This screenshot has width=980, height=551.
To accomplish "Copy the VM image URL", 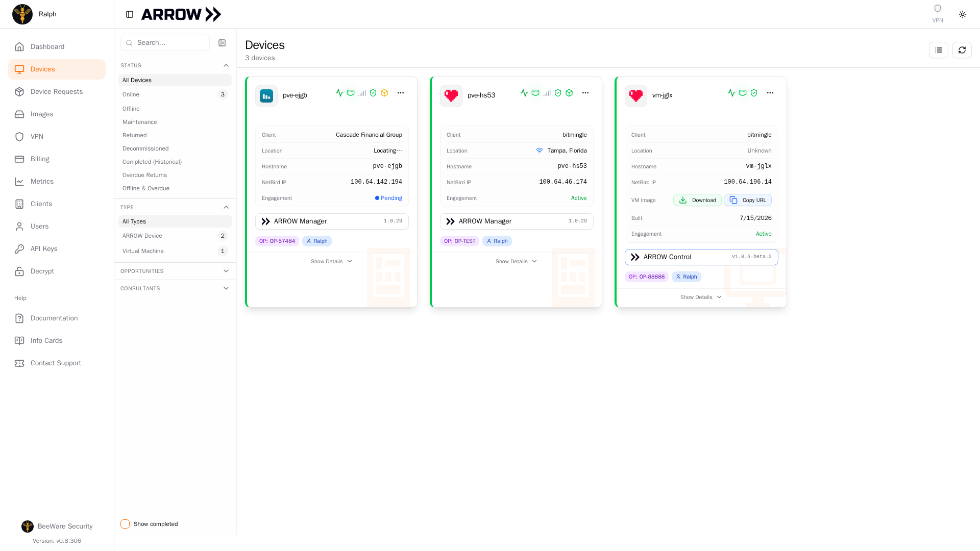I will [748, 200].
